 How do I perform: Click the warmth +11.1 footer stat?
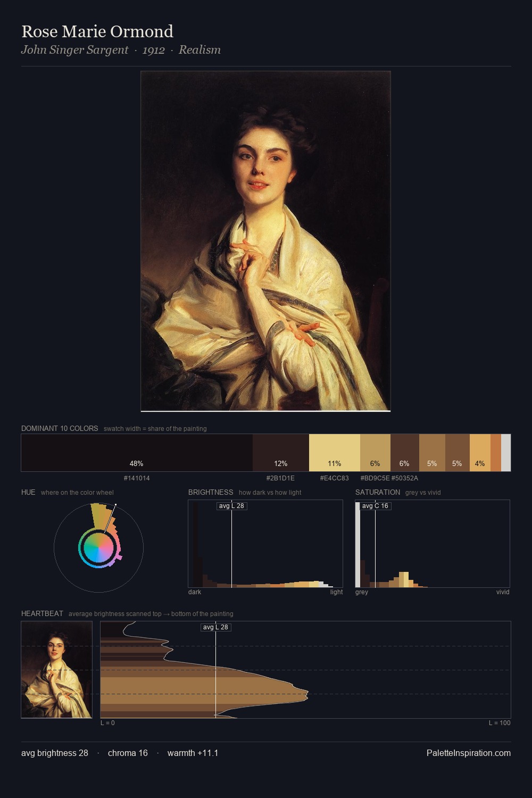(193, 753)
